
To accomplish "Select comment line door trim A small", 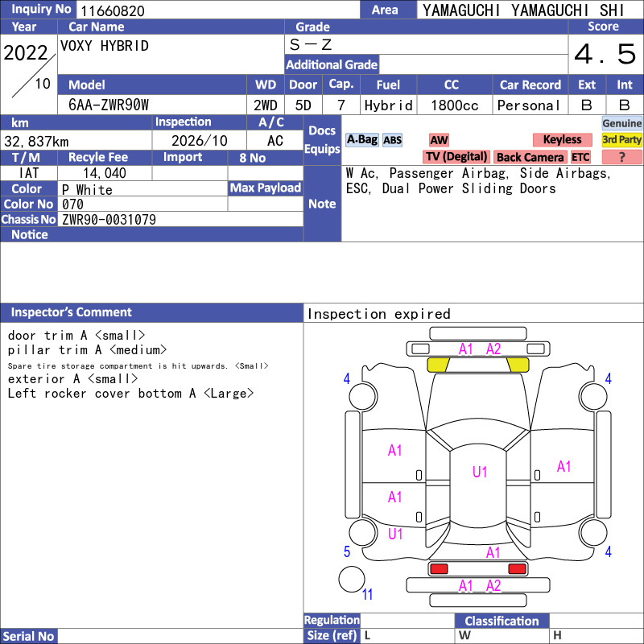I will pyautogui.click(x=76, y=336).
